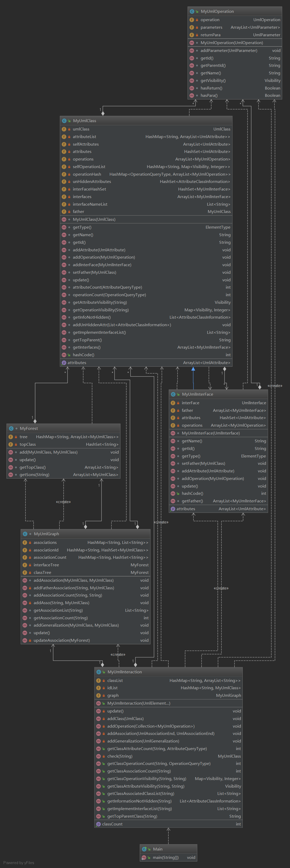Select the addParameter(UmlParameter) method row
This screenshot has height=868, width=290.
[x=235, y=51]
